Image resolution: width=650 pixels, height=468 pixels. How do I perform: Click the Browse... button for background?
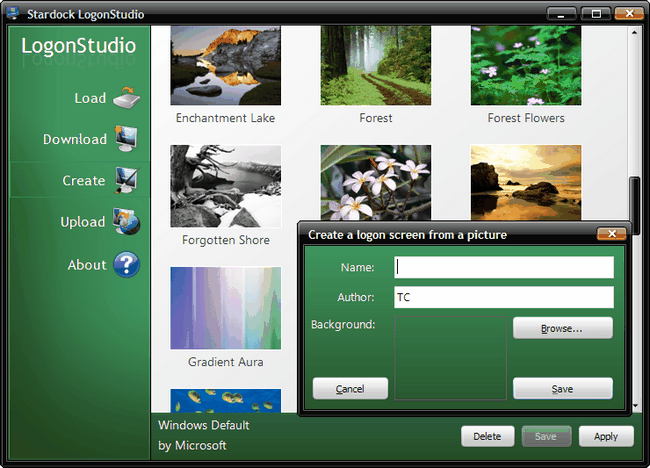pyautogui.click(x=563, y=328)
